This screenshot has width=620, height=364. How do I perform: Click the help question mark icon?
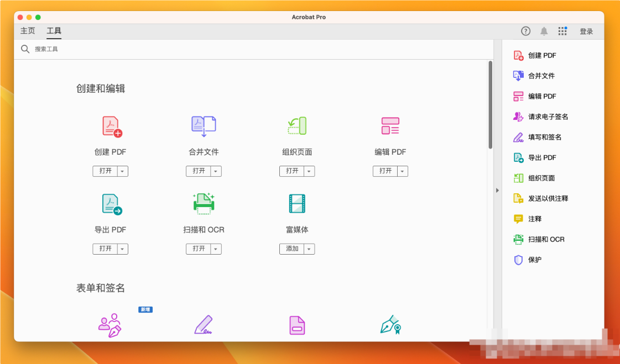525,31
